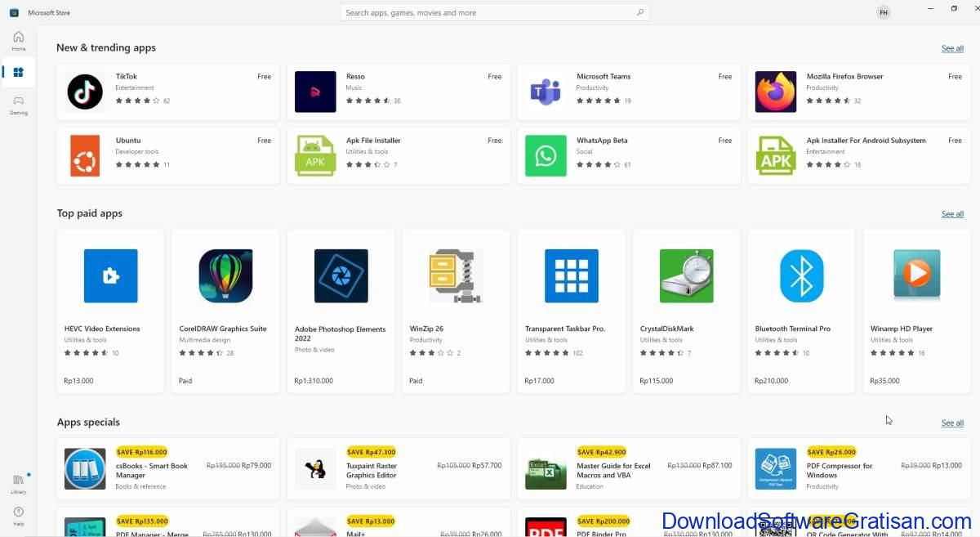This screenshot has width=980, height=537.
Task: Click the Rp13.000 price on HEVC tile
Action: click(78, 381)
